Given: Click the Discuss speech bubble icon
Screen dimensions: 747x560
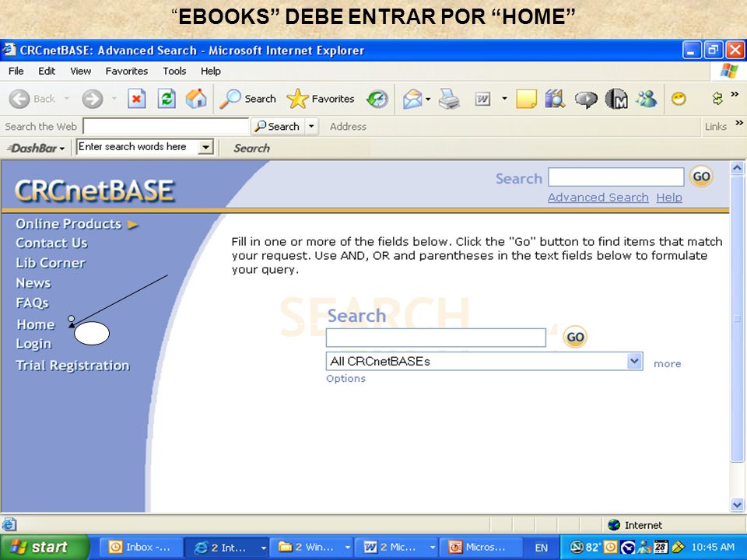Looking at the screenshot, I should (x=586, y=99).
